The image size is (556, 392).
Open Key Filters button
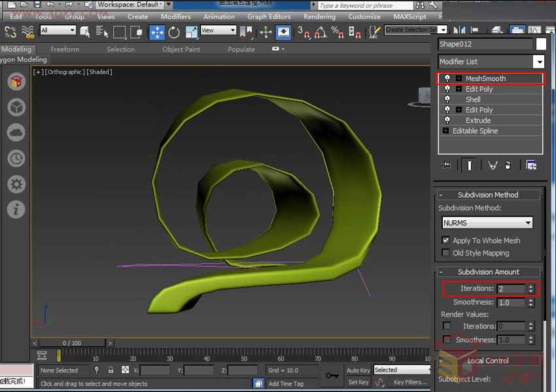[410, 382]
